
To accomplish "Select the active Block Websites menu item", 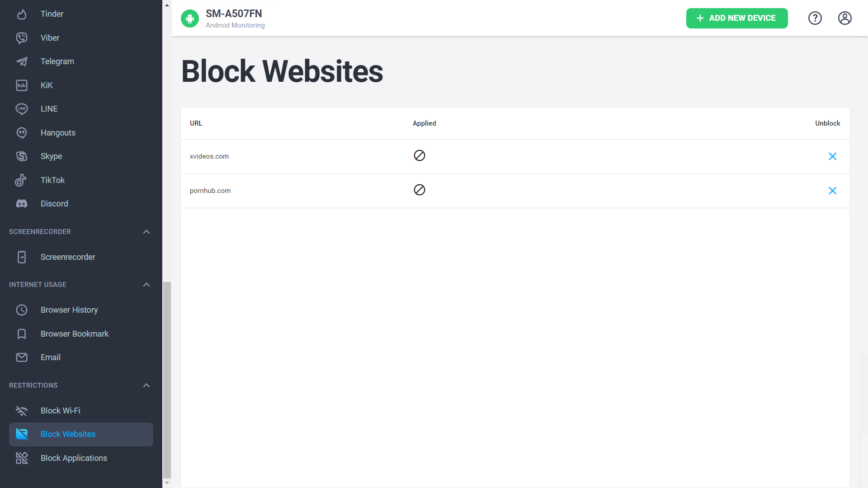I will click(81, 434).
